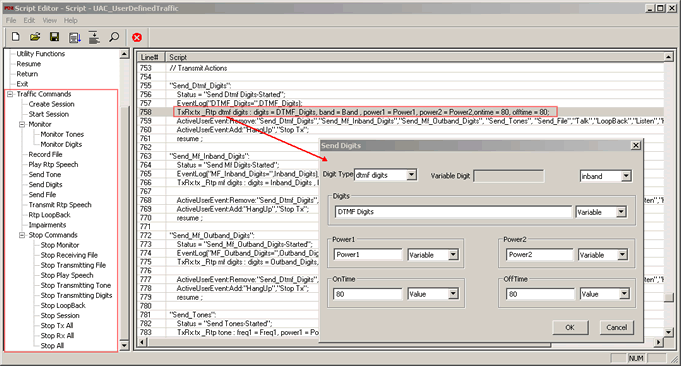The width and height of the screenshot is (681, 366).
Task: Click the New script toolbar icon
Action: [x=16, y=37]
